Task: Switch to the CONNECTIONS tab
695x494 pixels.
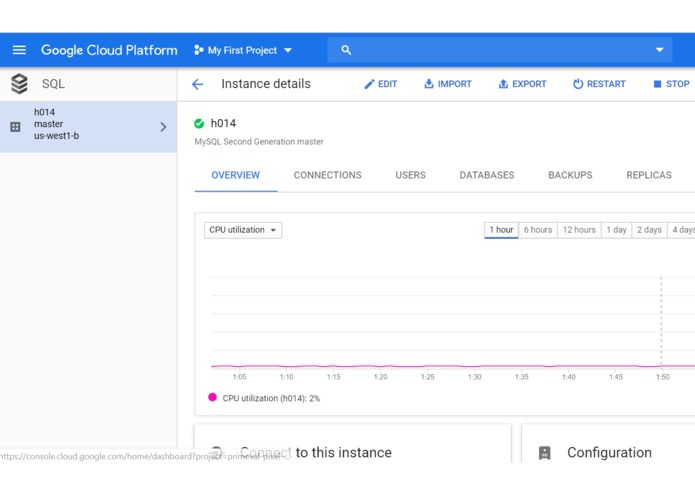Action: click(x=328, y=175)
